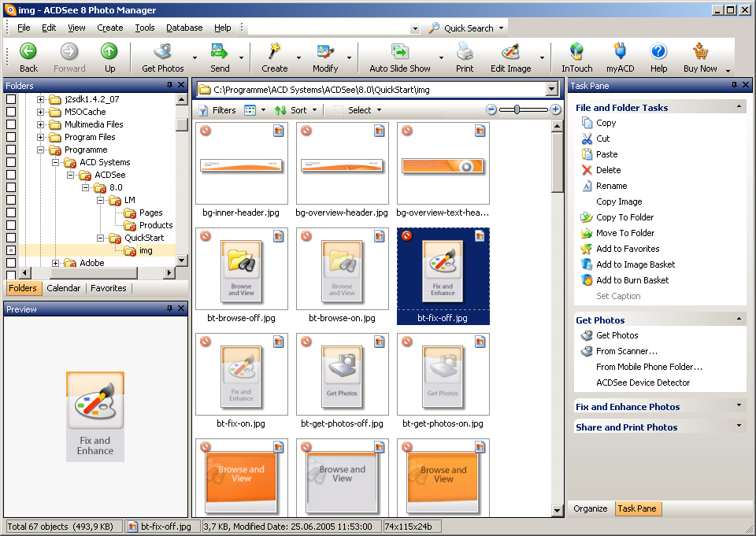756x536 pixels.
Task: Tick the checkbox beside Program Files
Action: click(x=10, y=136)
